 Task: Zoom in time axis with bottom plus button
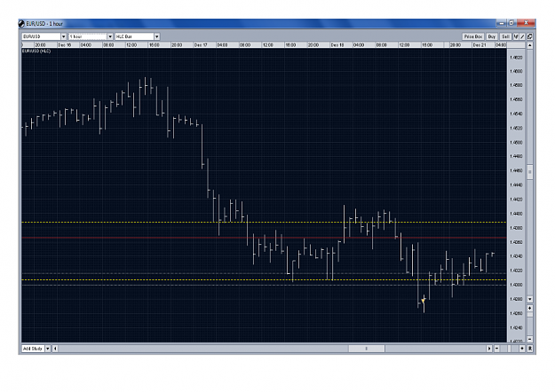pyautogui.click(x=522, y=349)
